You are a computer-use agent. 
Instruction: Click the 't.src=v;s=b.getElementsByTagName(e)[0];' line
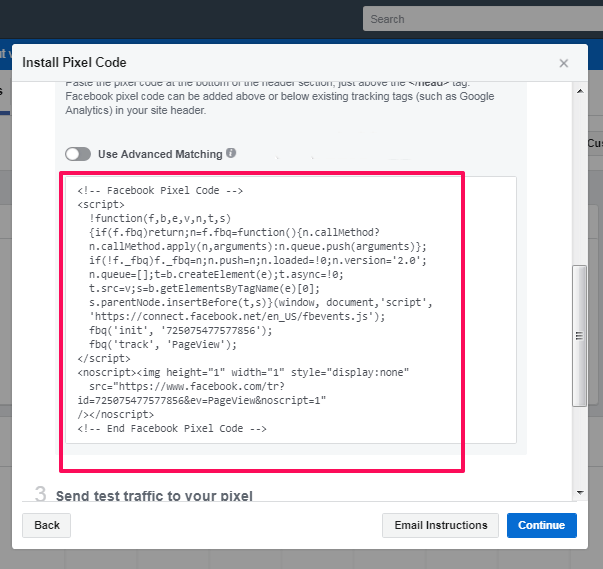(x=204, y=289)
